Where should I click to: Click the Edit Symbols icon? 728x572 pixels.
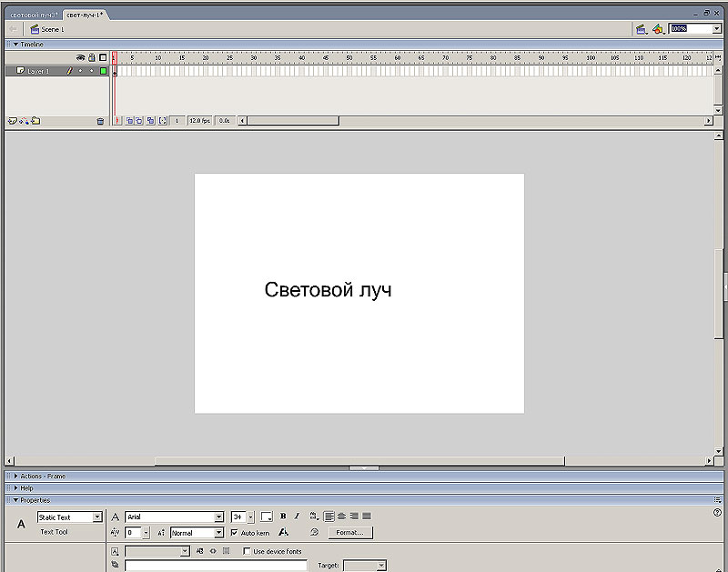tap(658, 29)
